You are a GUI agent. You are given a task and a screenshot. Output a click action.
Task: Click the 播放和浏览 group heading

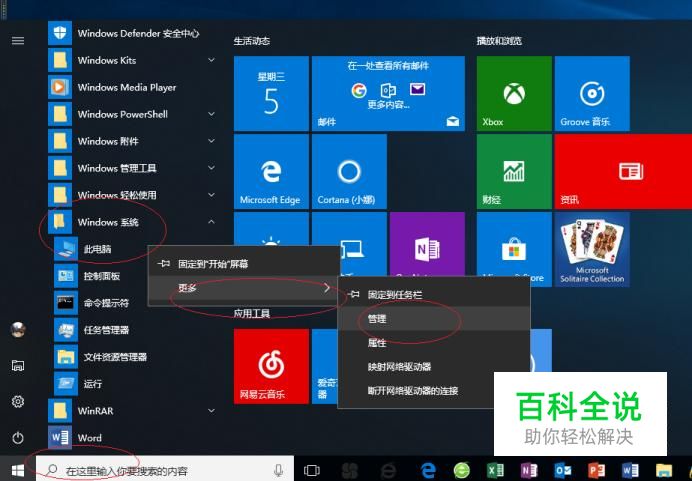pyautogui.click(x=499, y=41)
